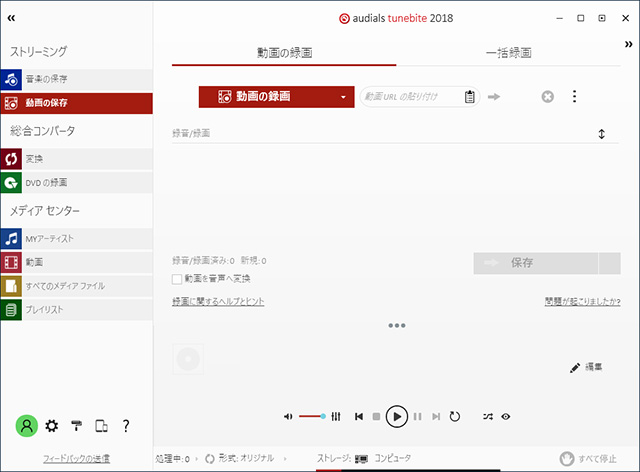The width and height of the screenshot is (640, 472).
Task: Click the clipboard paste icon
Action: coord(470,97)
